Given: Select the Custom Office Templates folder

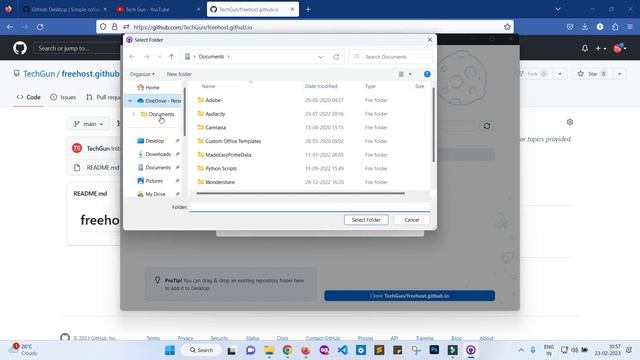Looking at the screenshot, I should [233, 141].
